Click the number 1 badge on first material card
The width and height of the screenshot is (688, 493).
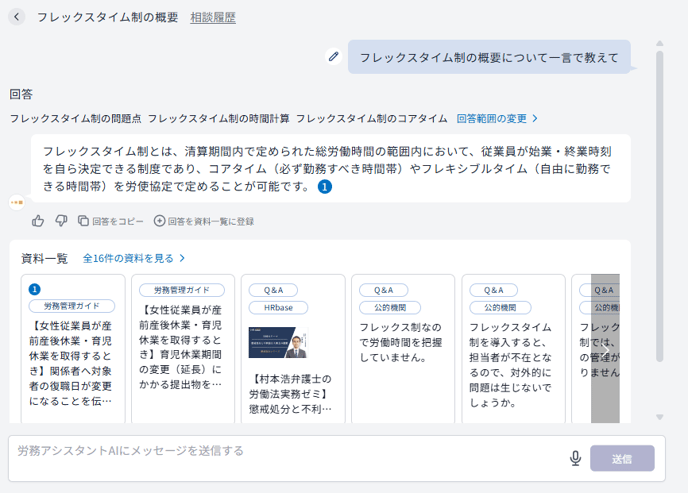pyautogui.click(x=35, y=289)
